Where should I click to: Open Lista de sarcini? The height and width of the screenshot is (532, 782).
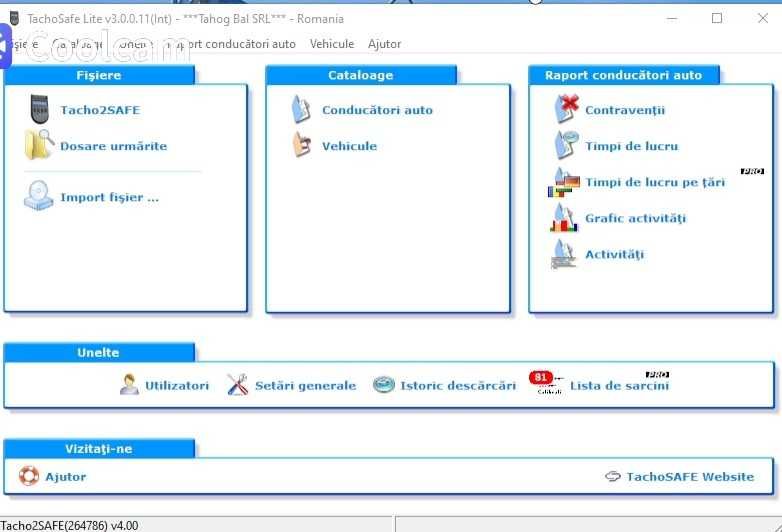click(x=619, y=385)
